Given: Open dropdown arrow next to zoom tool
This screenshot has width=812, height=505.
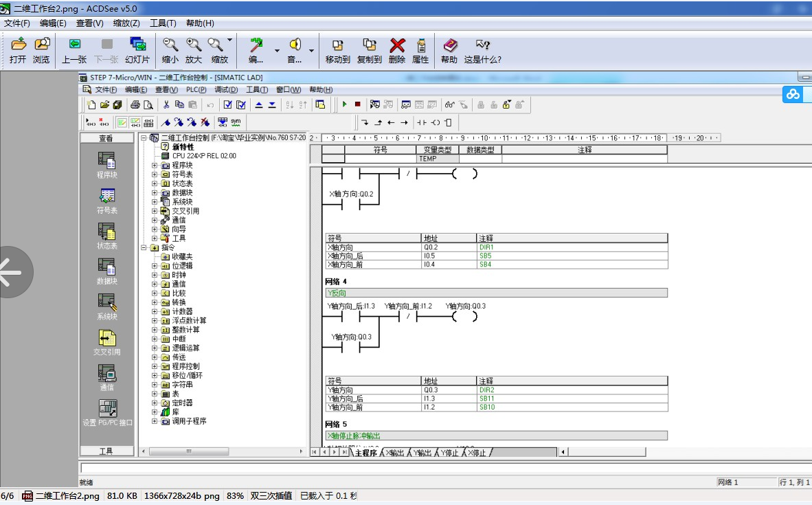Looking at the screenshot, I should (230, 41).
